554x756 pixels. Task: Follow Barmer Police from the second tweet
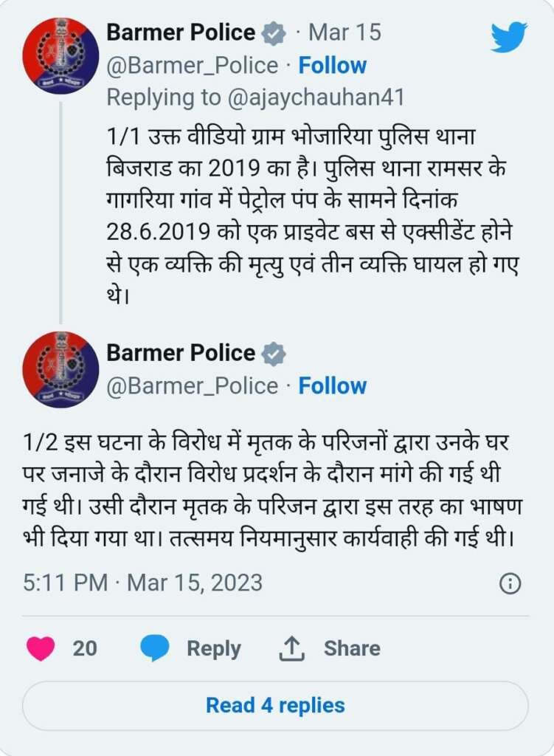(x=332, y=385)
